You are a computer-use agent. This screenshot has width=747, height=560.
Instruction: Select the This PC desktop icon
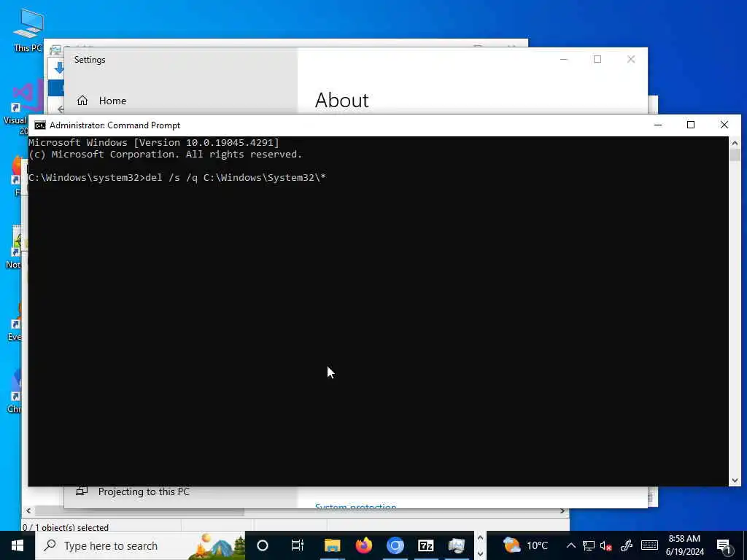tap(28, 29)
